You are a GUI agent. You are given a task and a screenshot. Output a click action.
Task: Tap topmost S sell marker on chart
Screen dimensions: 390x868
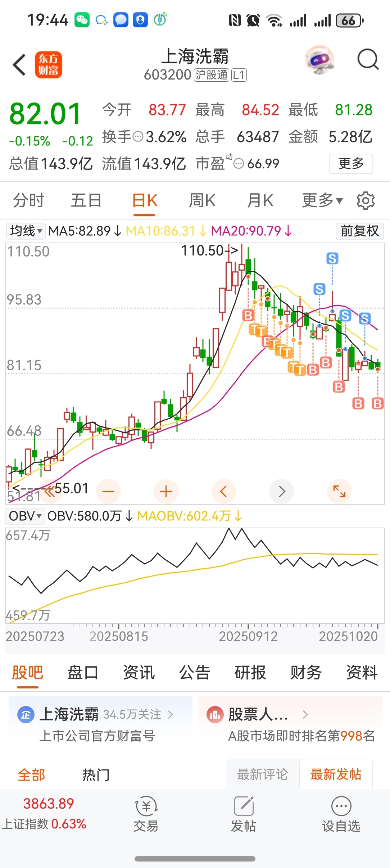click(332, 258)
